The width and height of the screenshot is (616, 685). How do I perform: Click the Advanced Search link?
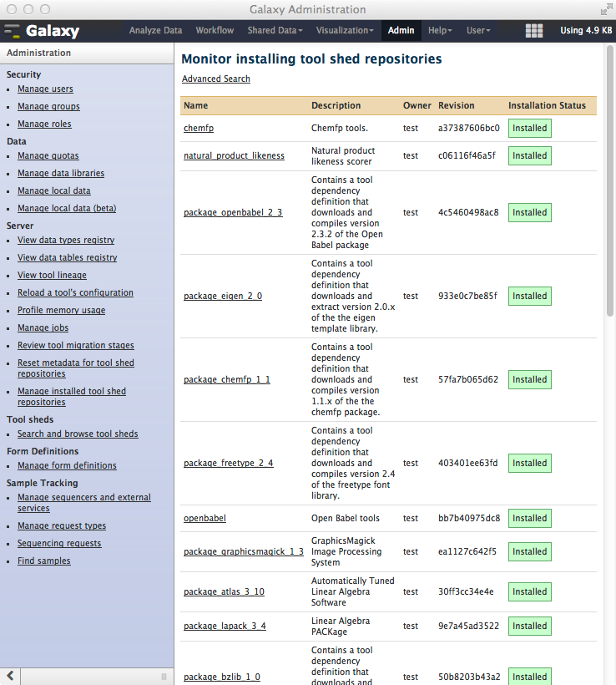coord(216,79)
